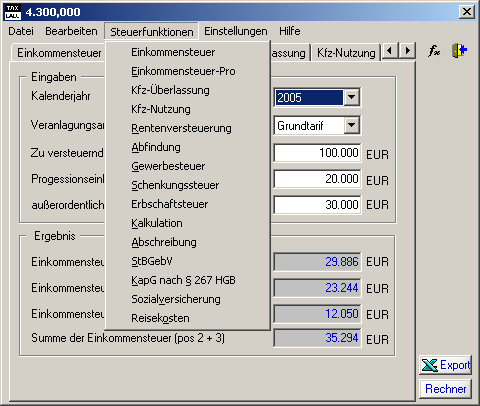
Task: Choose Kfz-Nutzung in the menu
Action: click(x=187, y=109)
